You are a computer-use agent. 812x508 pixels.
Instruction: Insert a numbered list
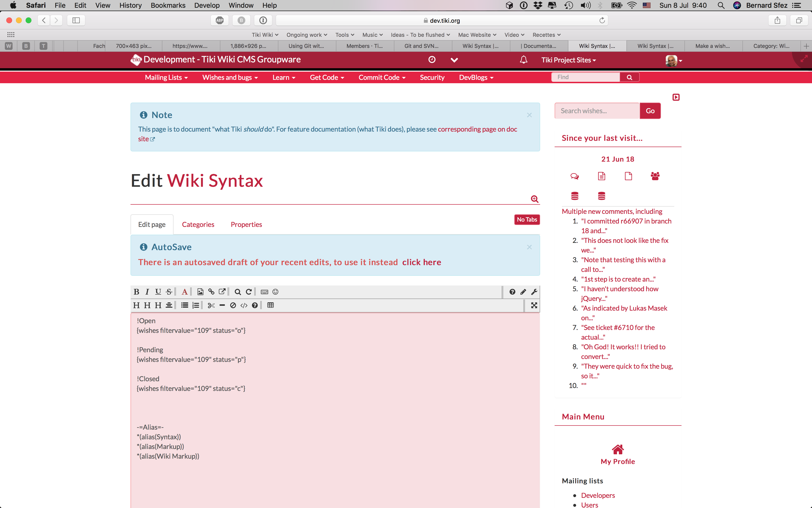pyautogui.click(x=196, y=305)
